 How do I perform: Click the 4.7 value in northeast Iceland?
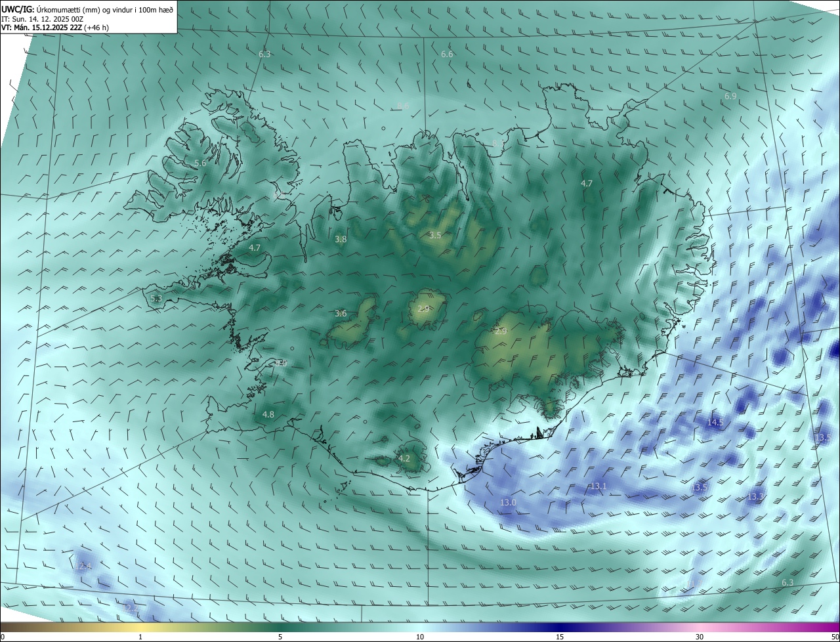click(587, 184)
